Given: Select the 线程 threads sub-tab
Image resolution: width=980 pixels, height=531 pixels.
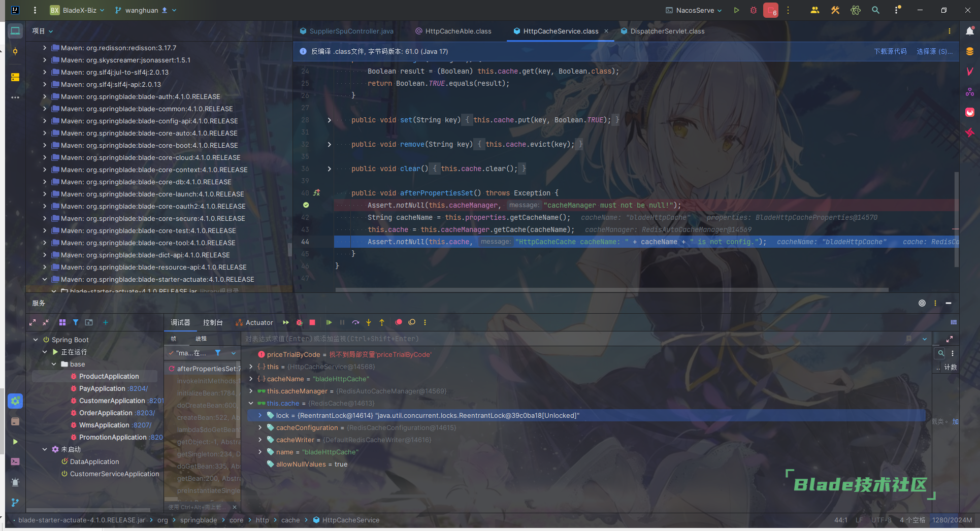Looking at the screenshot, I should click(201, 339).
